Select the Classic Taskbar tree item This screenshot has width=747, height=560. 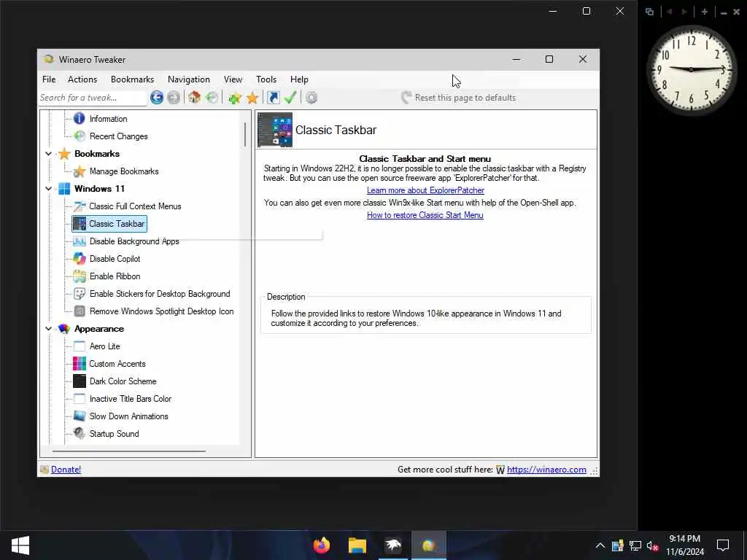pyautogui.click(x=109, y=224)
